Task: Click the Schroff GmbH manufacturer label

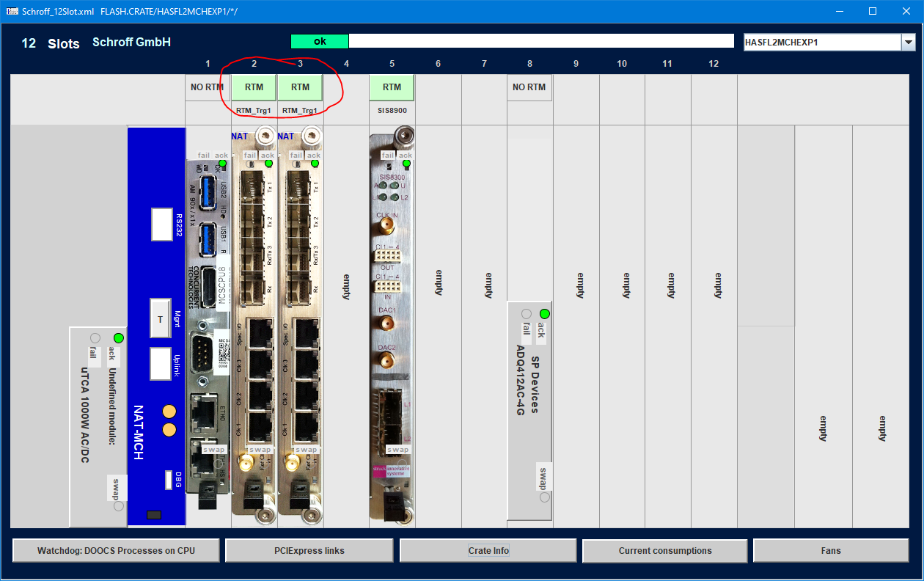Action: coord(131,43)
